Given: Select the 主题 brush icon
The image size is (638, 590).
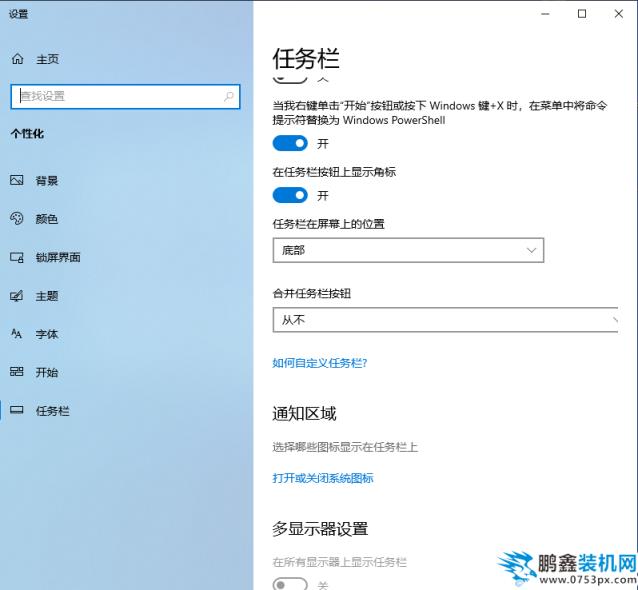Looking at the screenshot, I should 17,296.
